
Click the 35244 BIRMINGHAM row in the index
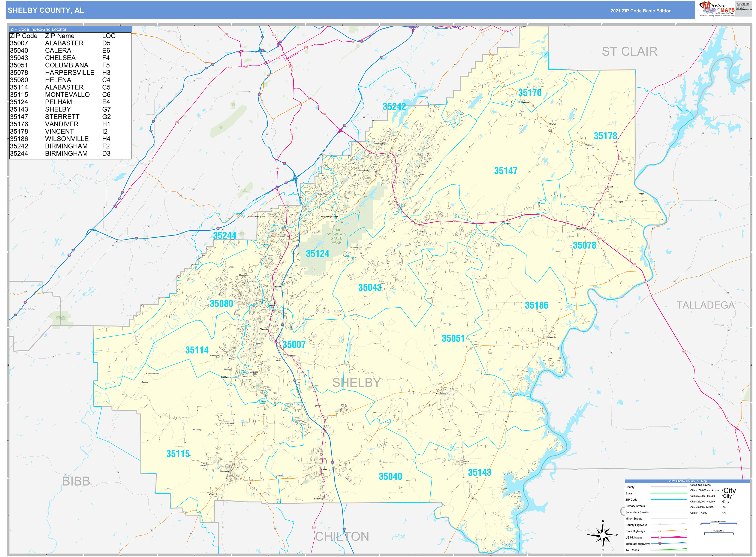click(70, 154)
